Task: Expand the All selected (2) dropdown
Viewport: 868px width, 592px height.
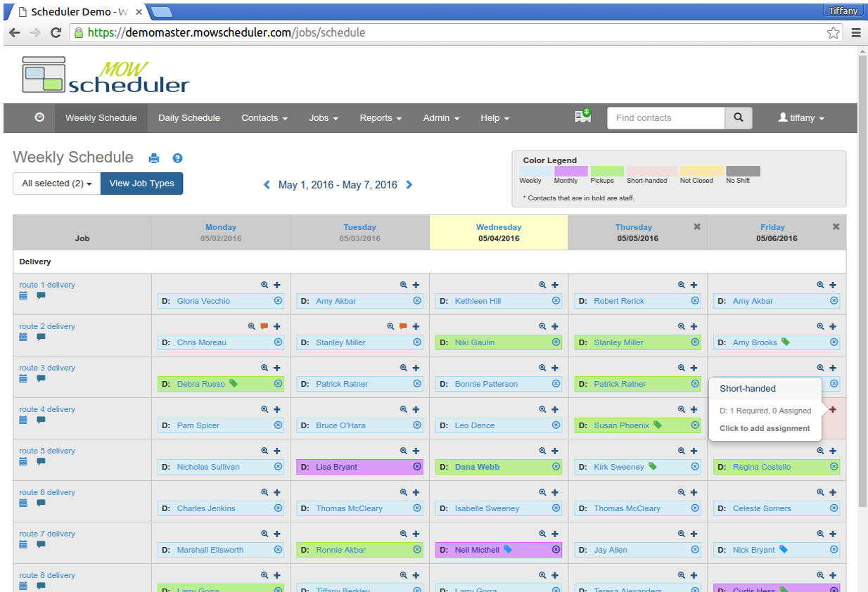Action: tap(56, 184)
